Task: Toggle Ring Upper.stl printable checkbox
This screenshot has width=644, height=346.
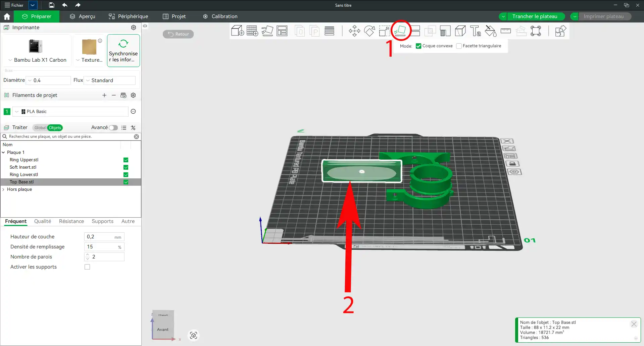Action: point(126,160)
